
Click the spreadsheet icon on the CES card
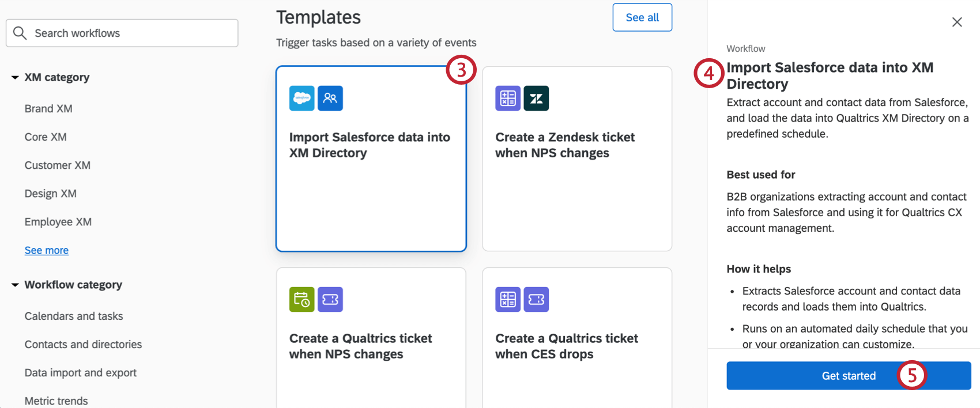[x=507, y=299]
